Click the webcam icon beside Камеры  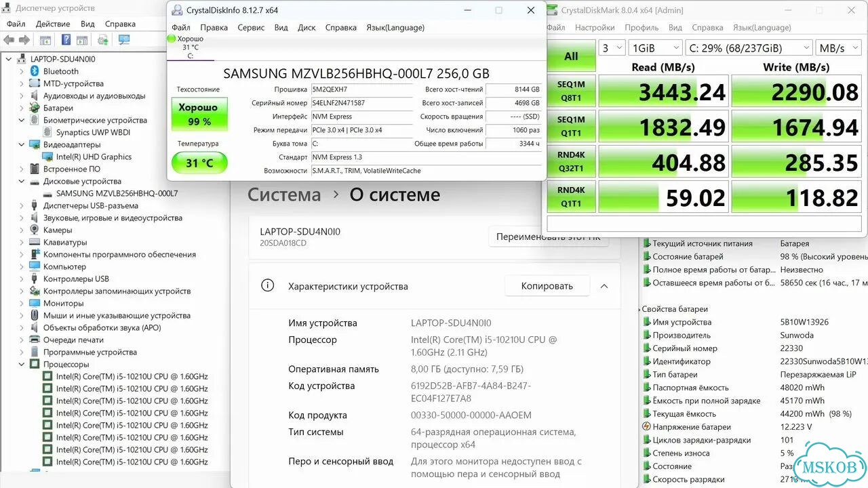pyautogui.click(x=35, y=230)
